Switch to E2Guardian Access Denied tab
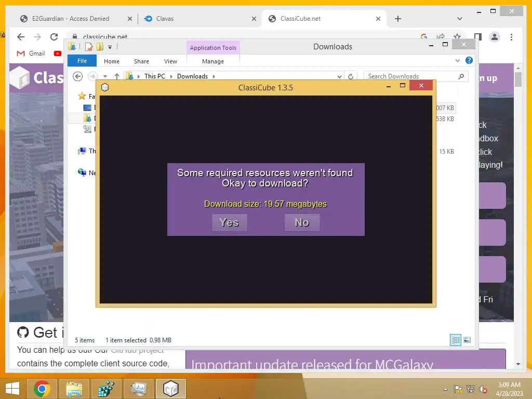This screenshot has width=532, height=399. [x=71, y=19]
